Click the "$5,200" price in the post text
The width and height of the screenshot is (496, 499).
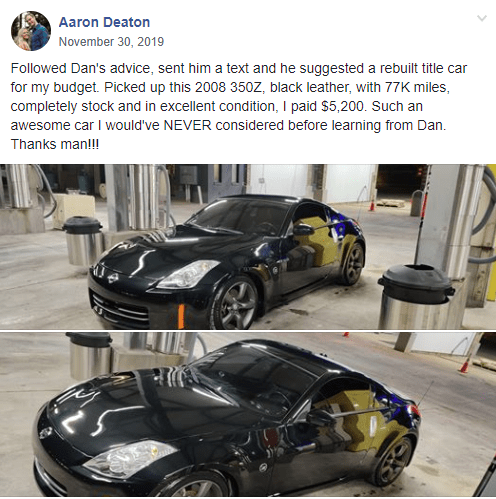pos(343,106)
